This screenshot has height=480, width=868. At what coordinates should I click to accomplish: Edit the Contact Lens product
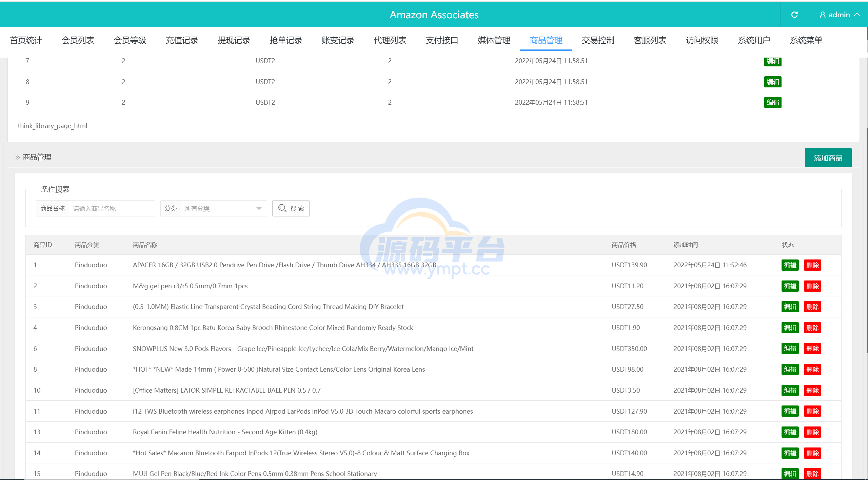[790, 369]
